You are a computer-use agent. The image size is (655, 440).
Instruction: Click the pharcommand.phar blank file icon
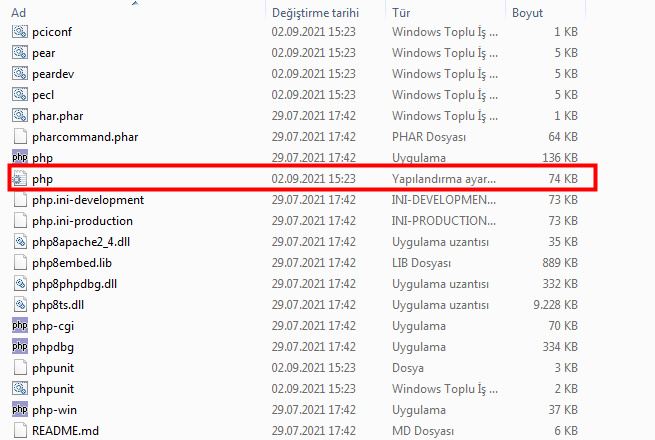coord(20,137)
